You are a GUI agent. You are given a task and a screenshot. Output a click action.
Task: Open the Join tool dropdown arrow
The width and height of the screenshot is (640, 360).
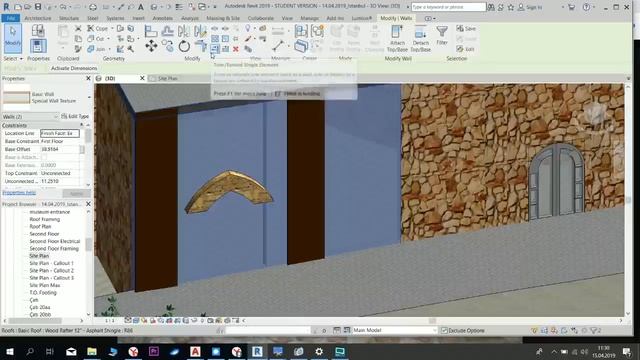coord(109,49)
